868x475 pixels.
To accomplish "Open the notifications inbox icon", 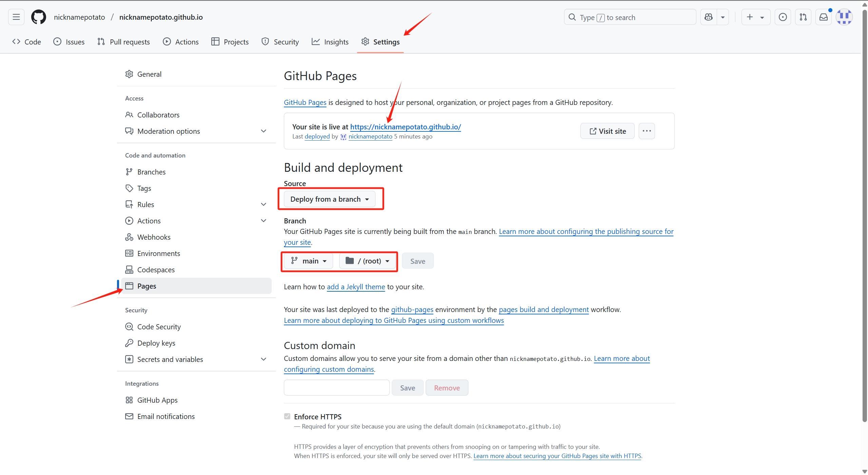I will [823, 17].
